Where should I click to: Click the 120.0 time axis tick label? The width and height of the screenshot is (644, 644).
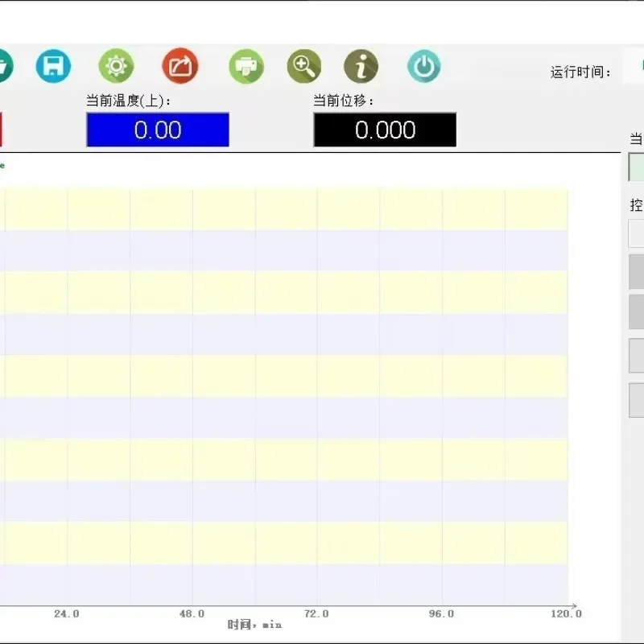coord(567,613)
